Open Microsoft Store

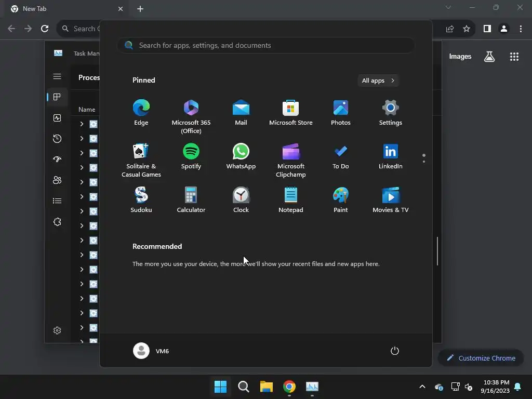point(291,113)
